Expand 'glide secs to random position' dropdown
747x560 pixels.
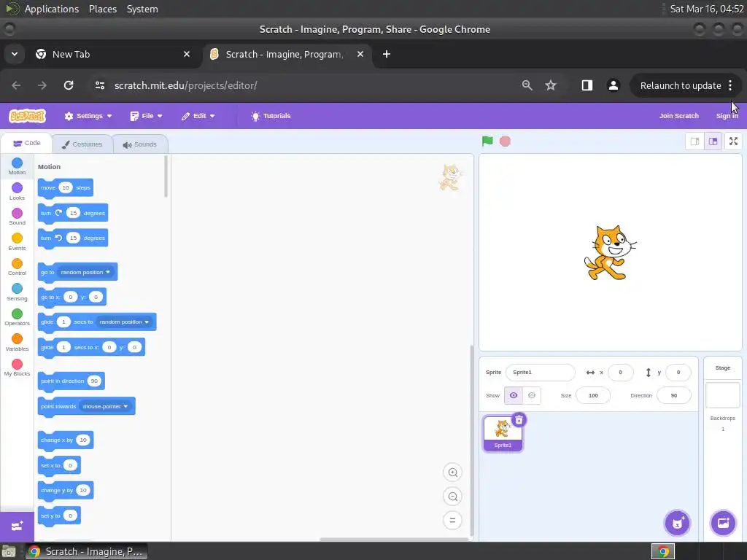pos(124,322)
